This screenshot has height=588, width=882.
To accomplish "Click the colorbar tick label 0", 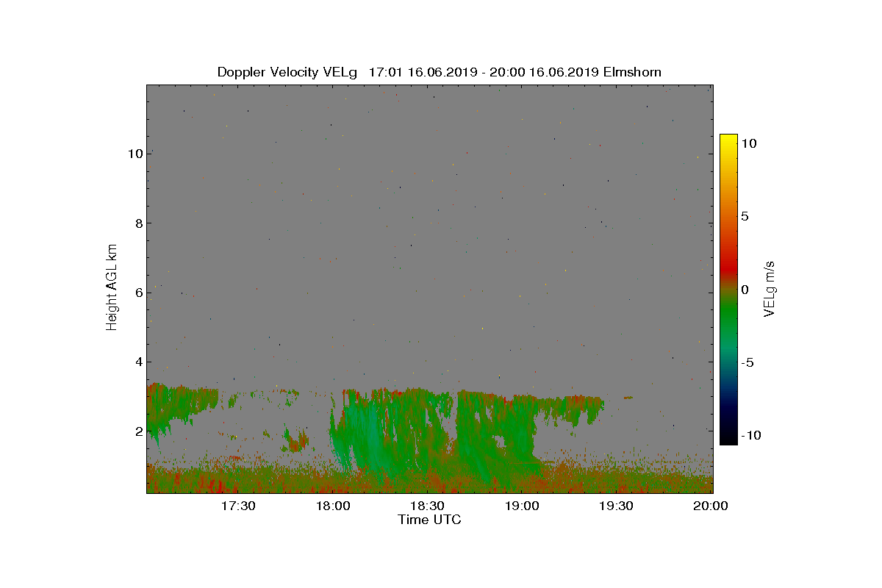I will click(745, 290).
